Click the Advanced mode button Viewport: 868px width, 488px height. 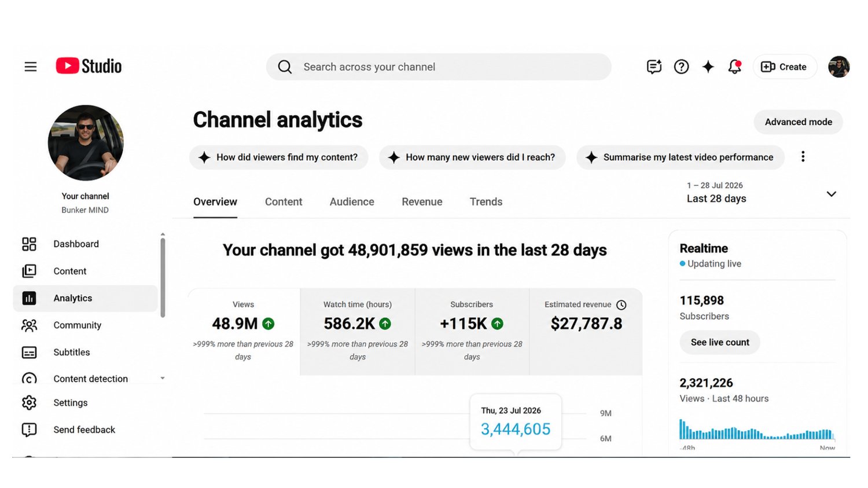pyautogui.click(x=798, y=122)
